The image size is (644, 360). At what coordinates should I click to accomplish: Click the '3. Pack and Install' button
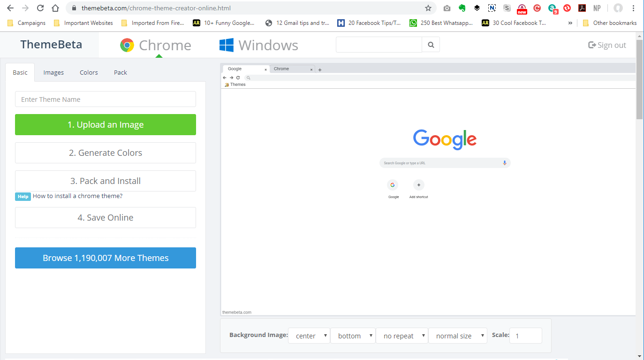click(106, 181)
